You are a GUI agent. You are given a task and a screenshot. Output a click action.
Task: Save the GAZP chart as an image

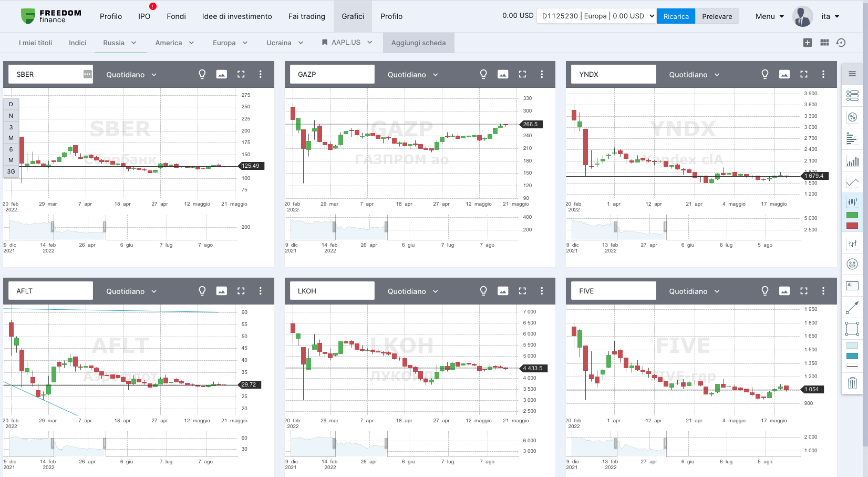click(503, 74)
